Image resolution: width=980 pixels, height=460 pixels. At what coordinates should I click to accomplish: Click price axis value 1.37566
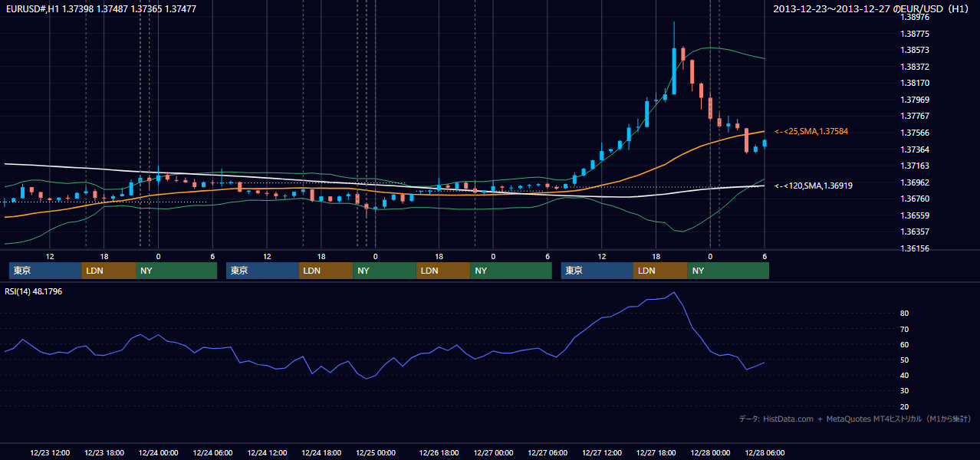(x=916, y=133)
